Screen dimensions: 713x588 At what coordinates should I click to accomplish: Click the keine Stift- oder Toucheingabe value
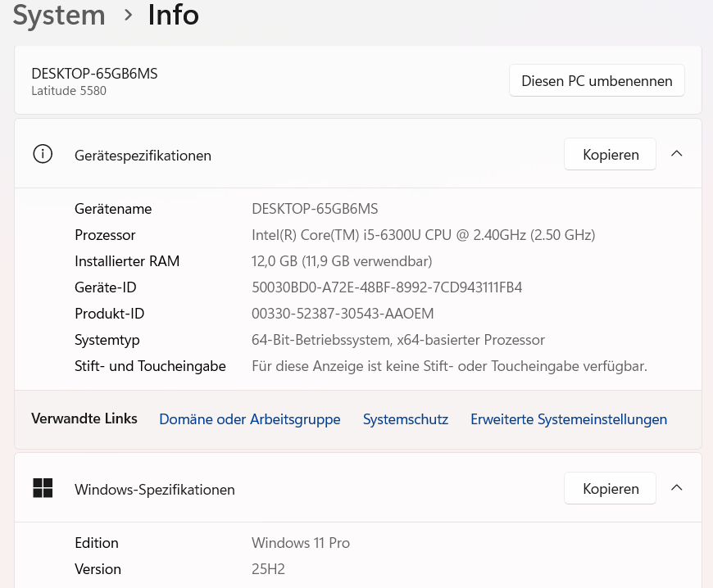tap(449, 366)
